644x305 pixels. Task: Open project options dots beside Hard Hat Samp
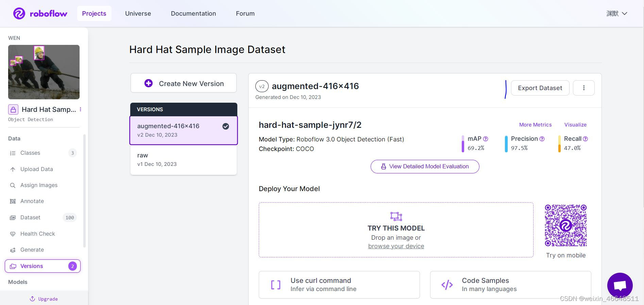tap(81, 109)
